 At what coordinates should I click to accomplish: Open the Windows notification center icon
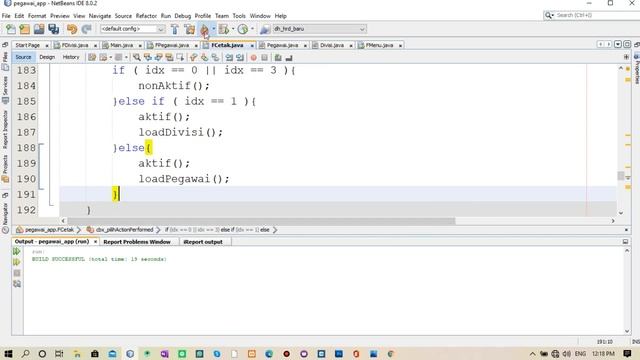click(x=627, y=353)
